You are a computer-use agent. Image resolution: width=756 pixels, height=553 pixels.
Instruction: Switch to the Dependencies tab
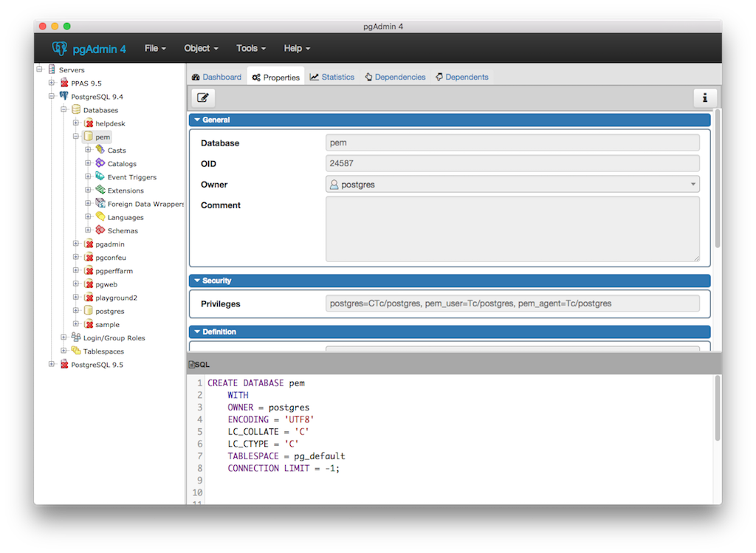[x=396, y=77]
